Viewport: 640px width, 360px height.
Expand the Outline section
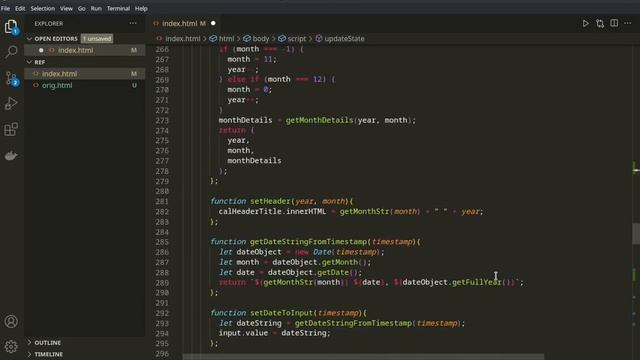29,342
